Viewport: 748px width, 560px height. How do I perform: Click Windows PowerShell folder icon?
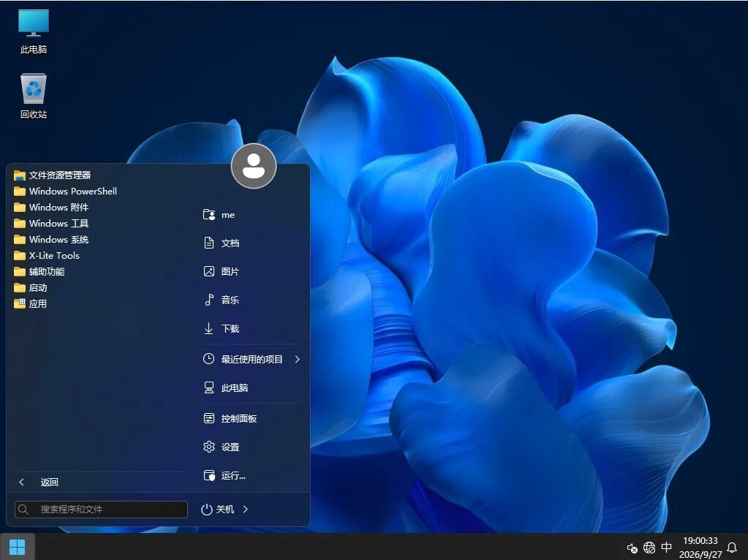click(x=20, y=192)
